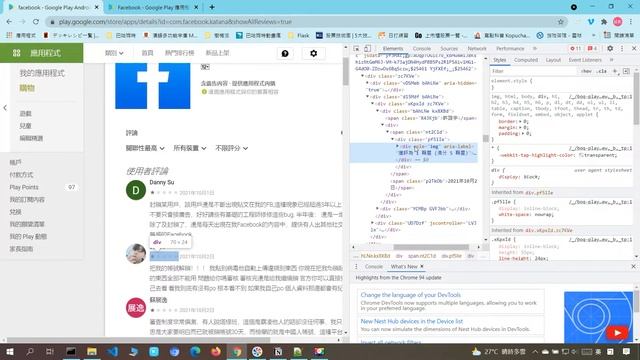Open Firefox from the taskbar
Viewport: 640px width, 360px height.
tap(216, 351)
